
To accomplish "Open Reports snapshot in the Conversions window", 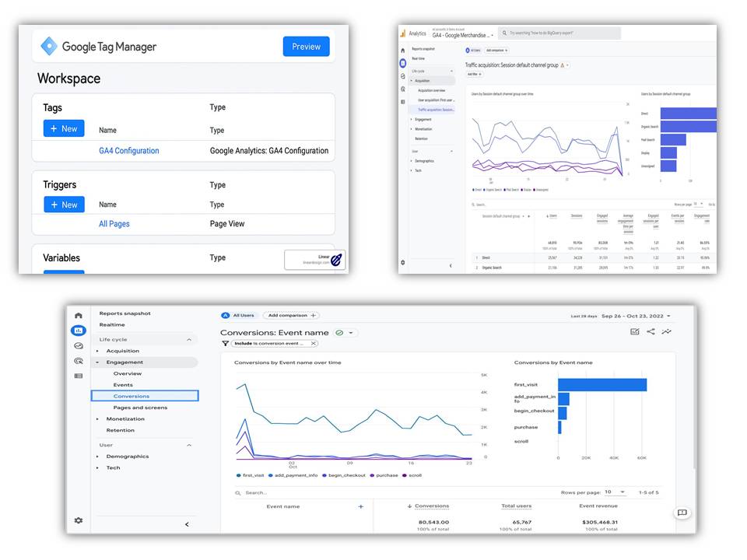I will click(124, 313).
